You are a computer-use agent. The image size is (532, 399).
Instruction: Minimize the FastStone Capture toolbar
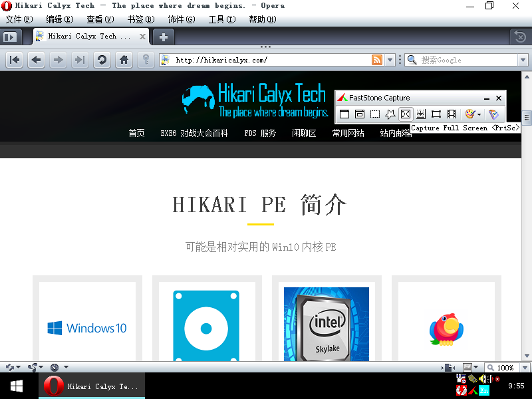487,98
